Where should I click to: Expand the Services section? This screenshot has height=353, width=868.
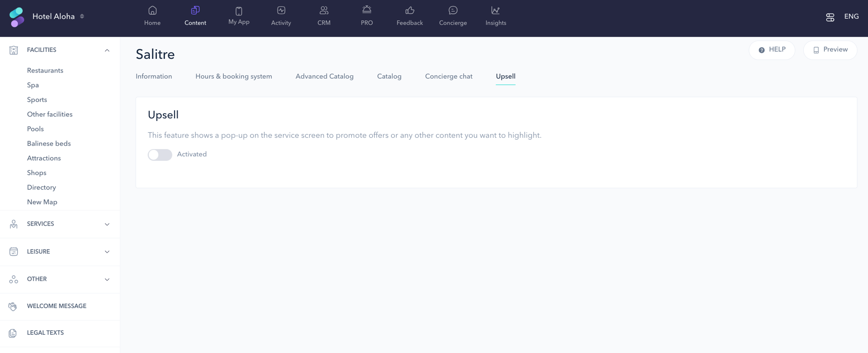(107, 224)
